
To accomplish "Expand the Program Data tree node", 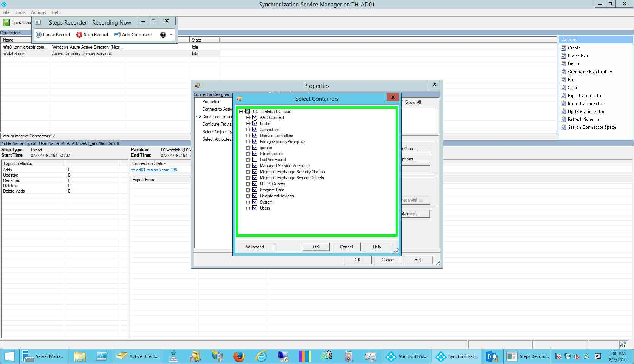I will [x=248, y=190].
